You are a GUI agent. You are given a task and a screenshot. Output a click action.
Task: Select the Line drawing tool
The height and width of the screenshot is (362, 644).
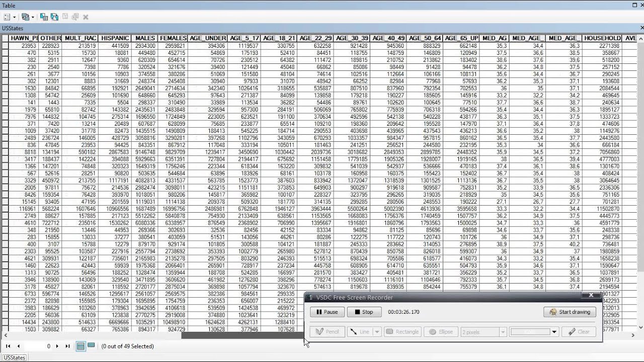(x=360, y=332)
